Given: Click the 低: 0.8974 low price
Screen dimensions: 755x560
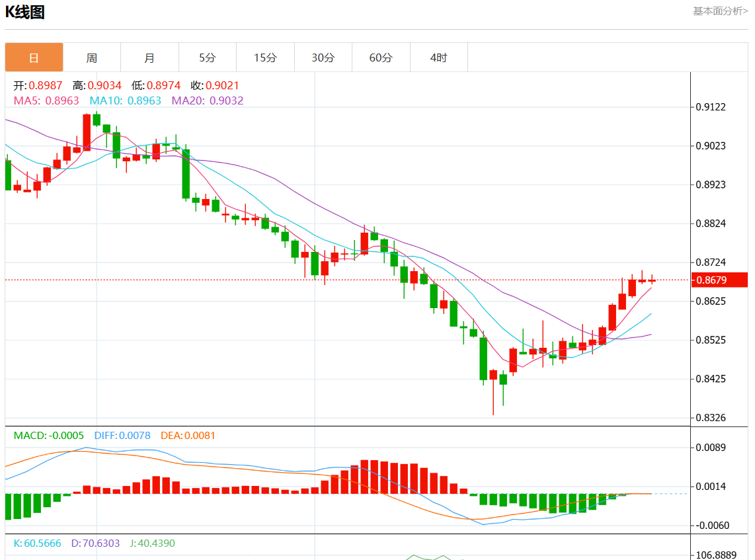Looking at the screenshot, I should 156,85.
